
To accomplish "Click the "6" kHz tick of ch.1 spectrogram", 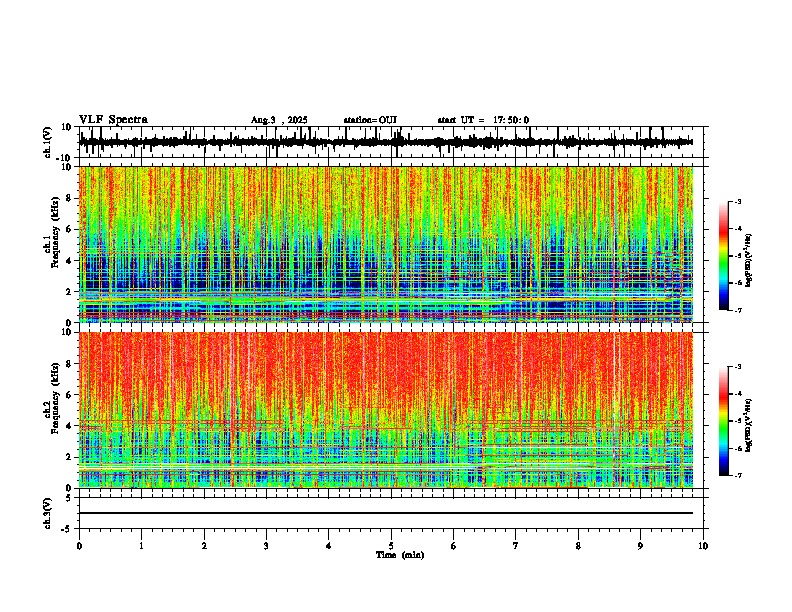I will click(x=70, y=229).
